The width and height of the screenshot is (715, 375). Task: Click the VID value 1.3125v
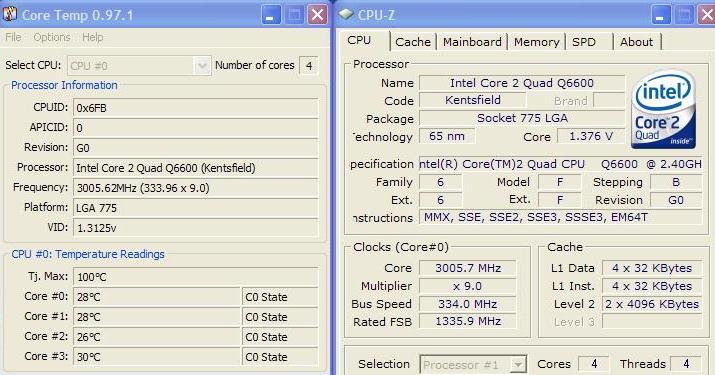(x=196, y=228)
